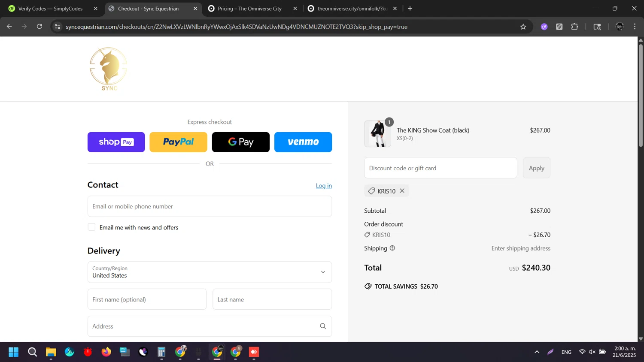Image resolution: width=644 pixels, height=362 pixels.
Task: Focus the Discount code or gift card field
Action: [440, 168]
